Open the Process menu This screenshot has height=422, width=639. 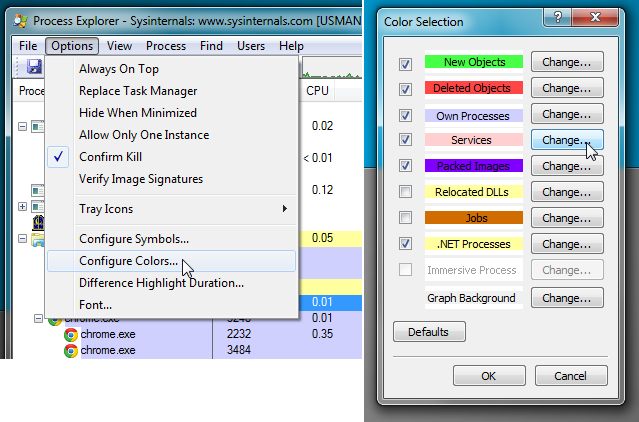pos(165,46)
